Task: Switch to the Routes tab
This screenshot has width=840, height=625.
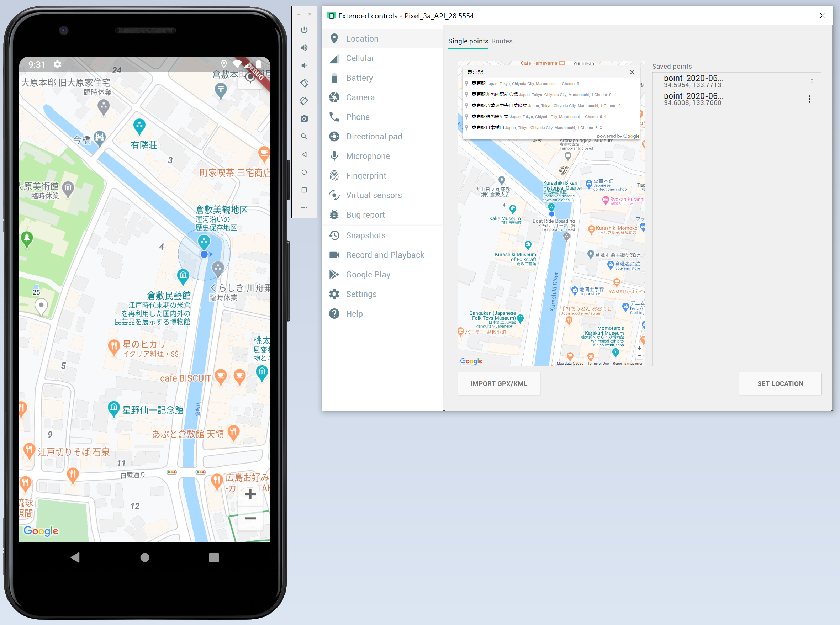Action: coord(502,41)
